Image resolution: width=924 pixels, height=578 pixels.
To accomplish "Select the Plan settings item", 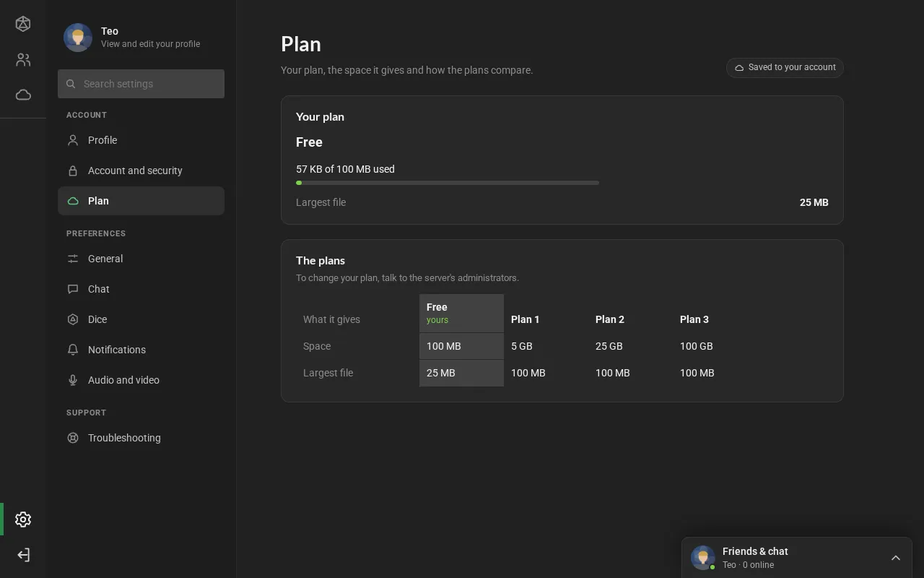I will click(141, 201).
